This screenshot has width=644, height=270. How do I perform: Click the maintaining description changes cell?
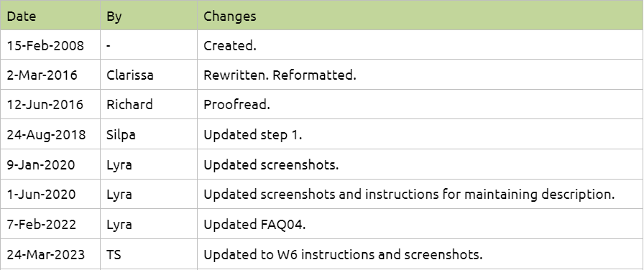[420, 194]
